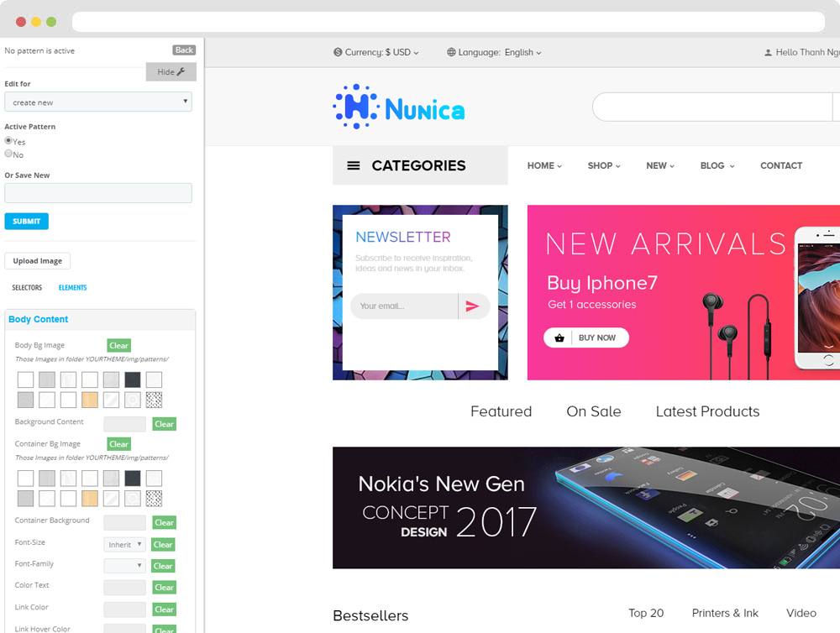The height and width of the screenshot is (633, 840).
Task: Clear the Font-Size setting
Action: tap(163, 545)
